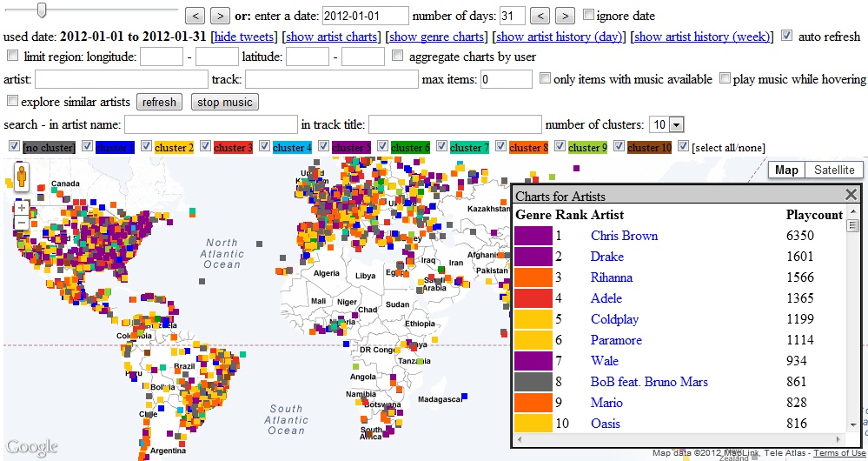Toggle the ignore date checkbox
The image size is (868, 461).
[588, 15]
